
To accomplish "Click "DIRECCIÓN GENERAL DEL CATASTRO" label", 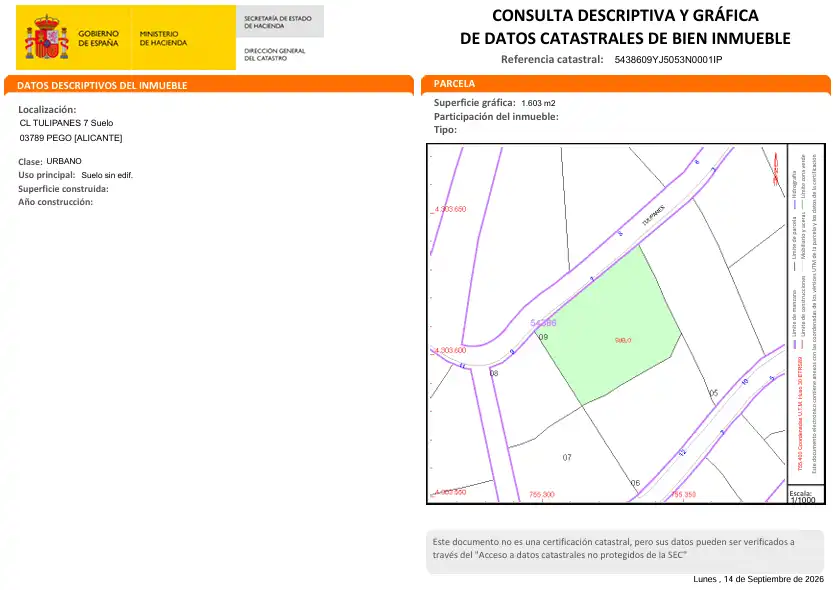I will tap(275, 55).
